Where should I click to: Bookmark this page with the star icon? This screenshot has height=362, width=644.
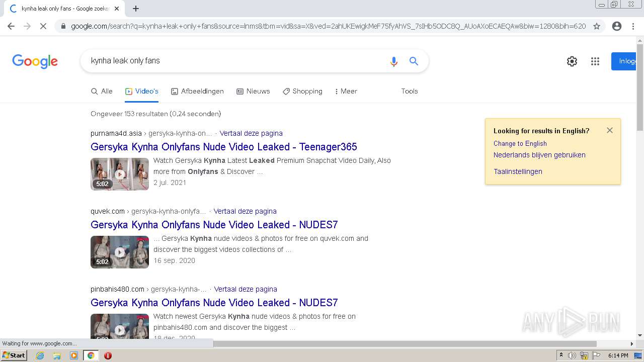[x=597, y=26]
